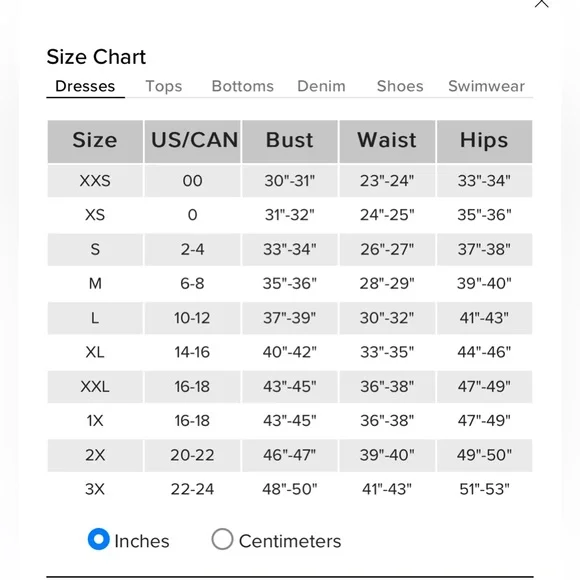Switch to the Denim tab
Screen dimensions: 580x580
(x=321, y=86)
